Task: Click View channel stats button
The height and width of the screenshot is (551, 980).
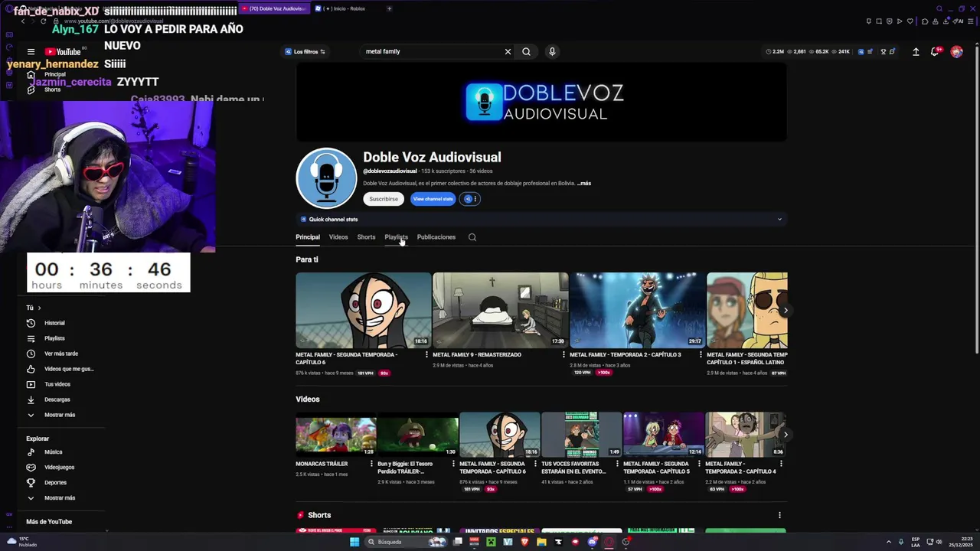Action: click(x=433, y=199)
